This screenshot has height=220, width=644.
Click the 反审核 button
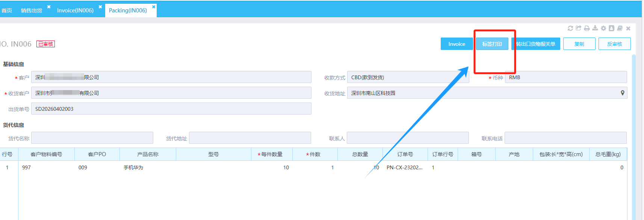615,44
